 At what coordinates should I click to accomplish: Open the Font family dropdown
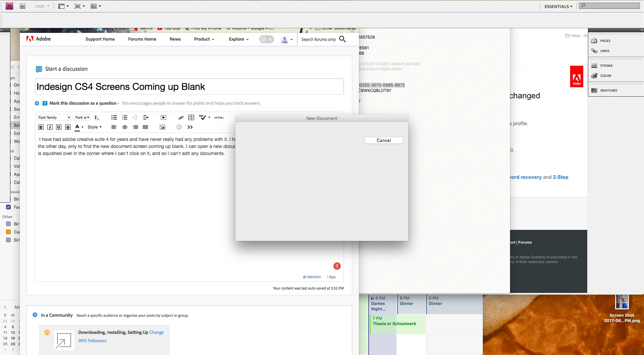[x=54, y=117]
